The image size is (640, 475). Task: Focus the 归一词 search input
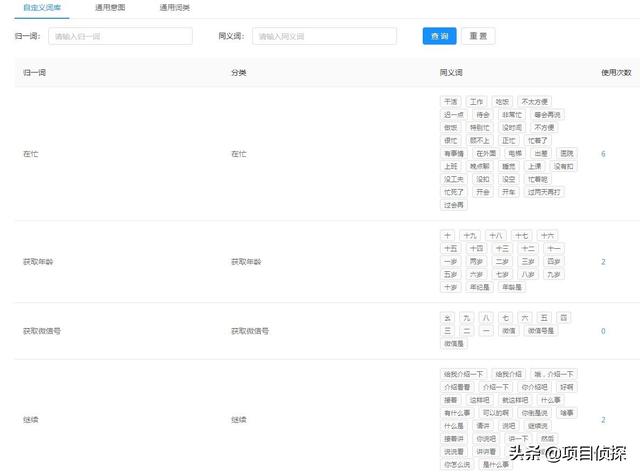point(120,36)
